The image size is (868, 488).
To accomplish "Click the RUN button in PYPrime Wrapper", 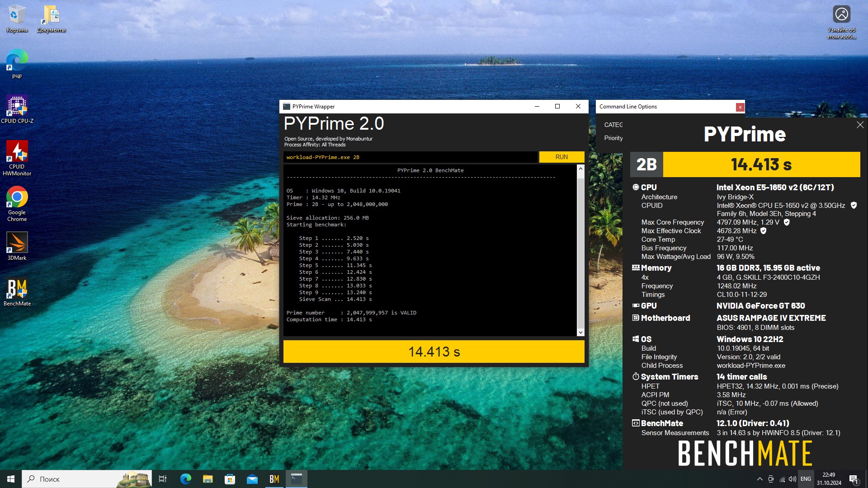I will tap(561, 157).
